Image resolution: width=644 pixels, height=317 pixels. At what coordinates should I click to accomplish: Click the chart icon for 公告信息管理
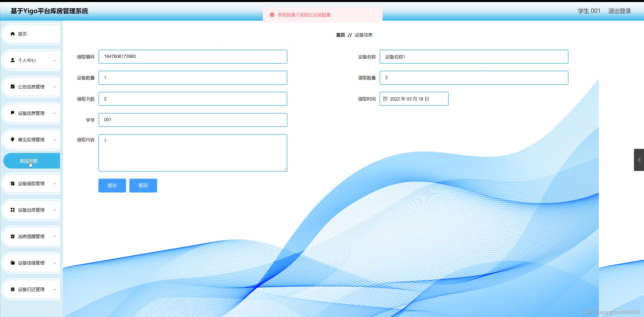tap(13, 87)
